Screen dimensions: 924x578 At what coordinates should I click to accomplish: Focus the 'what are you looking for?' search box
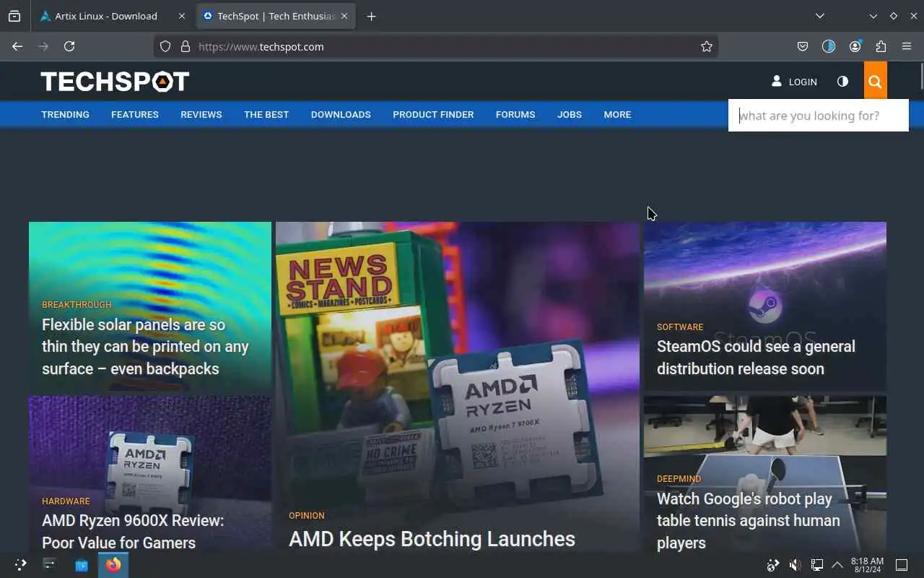[818, 116]
